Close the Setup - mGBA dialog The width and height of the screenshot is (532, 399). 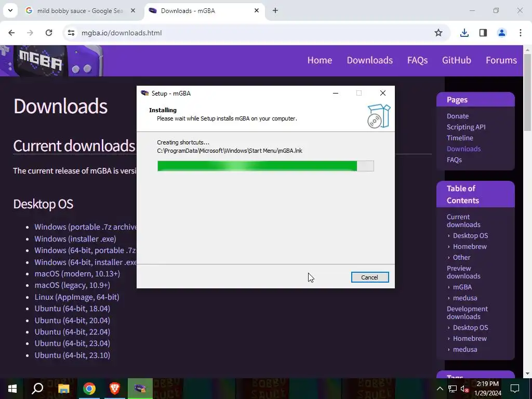click(383, 93)
